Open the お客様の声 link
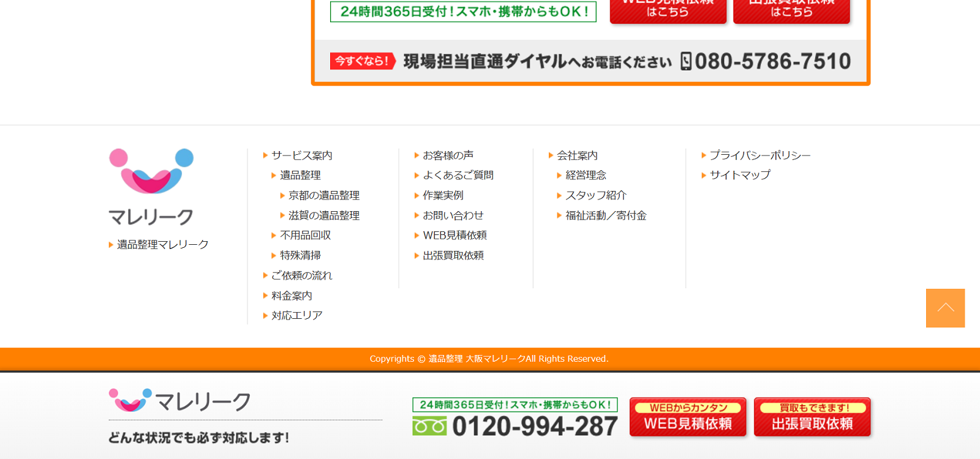This screenshot has width=980, height=459. click(448, 155)
